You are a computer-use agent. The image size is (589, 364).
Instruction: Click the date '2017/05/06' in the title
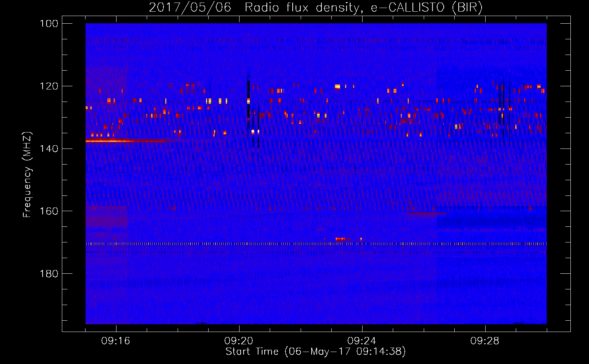pos(190,8)
